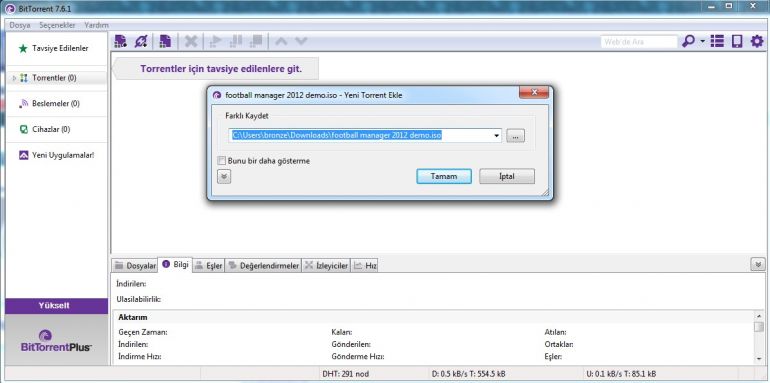Open Preferences via the gear icon
The width and height of the screenshot is (770, 383).
click(x=757, y=41)
